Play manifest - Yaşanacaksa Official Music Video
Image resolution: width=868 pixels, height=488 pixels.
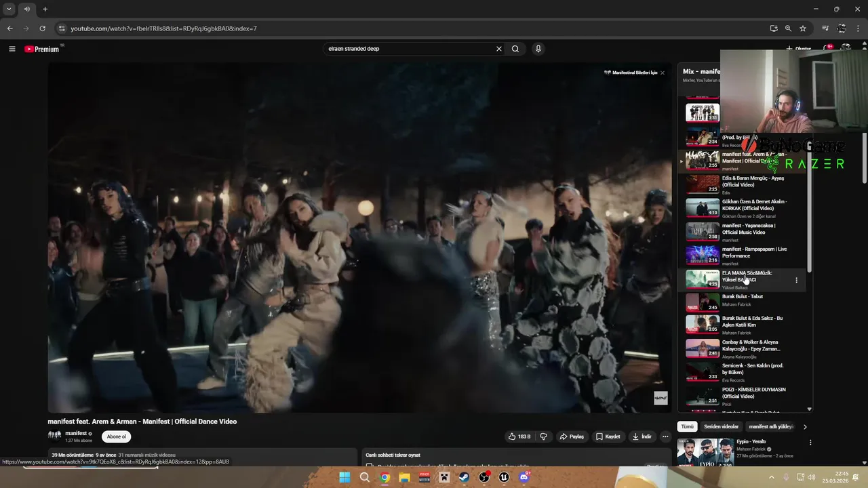click(743, 232)
